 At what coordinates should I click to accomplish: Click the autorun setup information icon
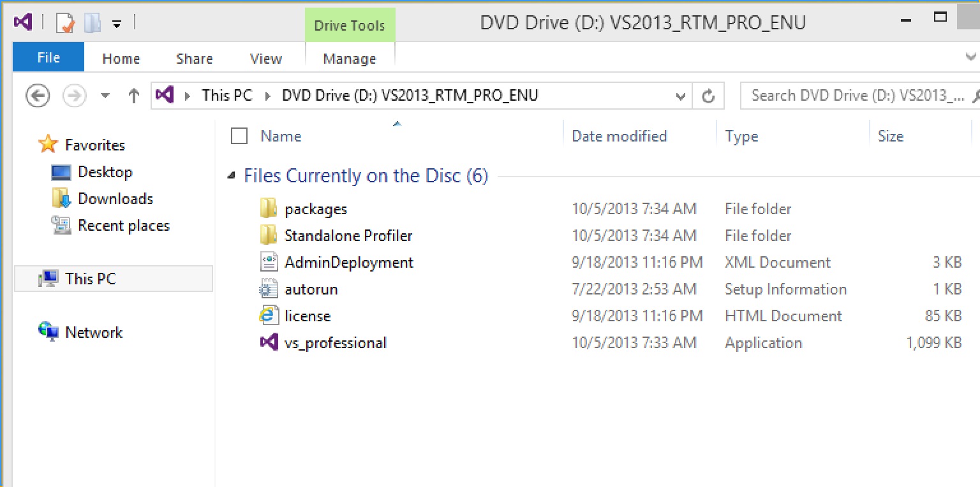(x=269, y=289)
